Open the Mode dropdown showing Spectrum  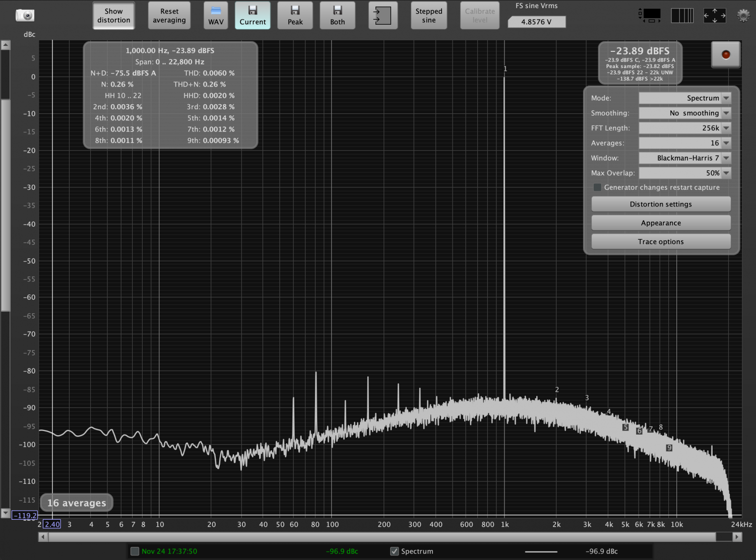(x=684, y=98)
